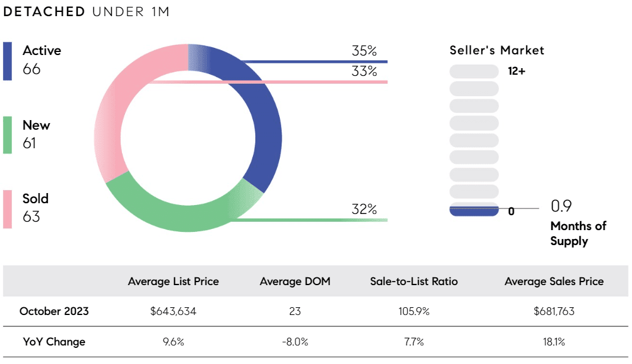Click the filled blue months-of-supply gauge bar

(474, 211)
